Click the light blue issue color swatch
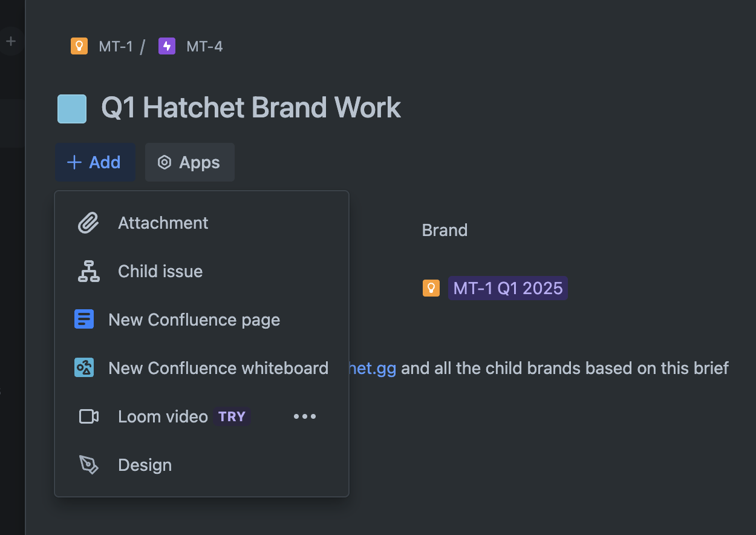 72,109
